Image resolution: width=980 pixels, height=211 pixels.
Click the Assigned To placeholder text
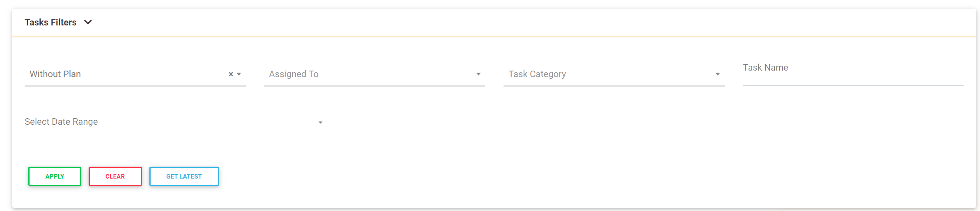pyautogui.click(x=294, y=74)
